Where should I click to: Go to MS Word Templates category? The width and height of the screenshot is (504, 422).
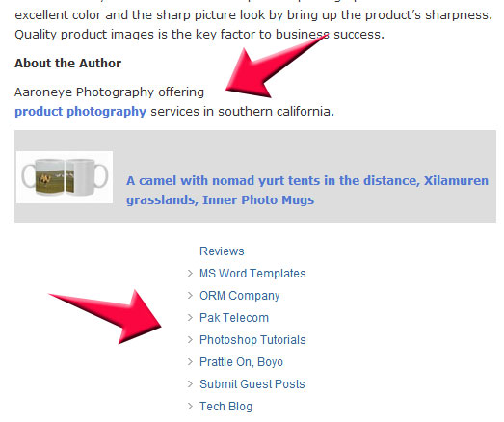coord(252,274)
